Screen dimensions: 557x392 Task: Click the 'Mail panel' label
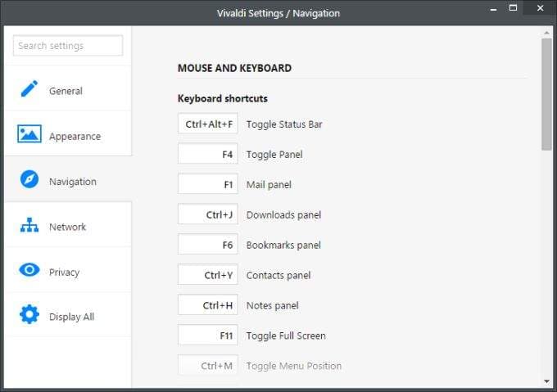[269, 185]
